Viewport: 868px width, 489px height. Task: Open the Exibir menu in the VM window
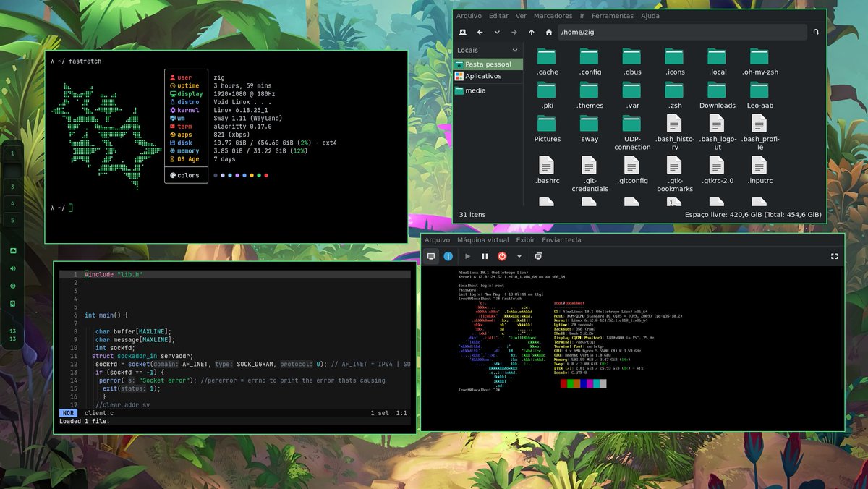click(525, 240)
